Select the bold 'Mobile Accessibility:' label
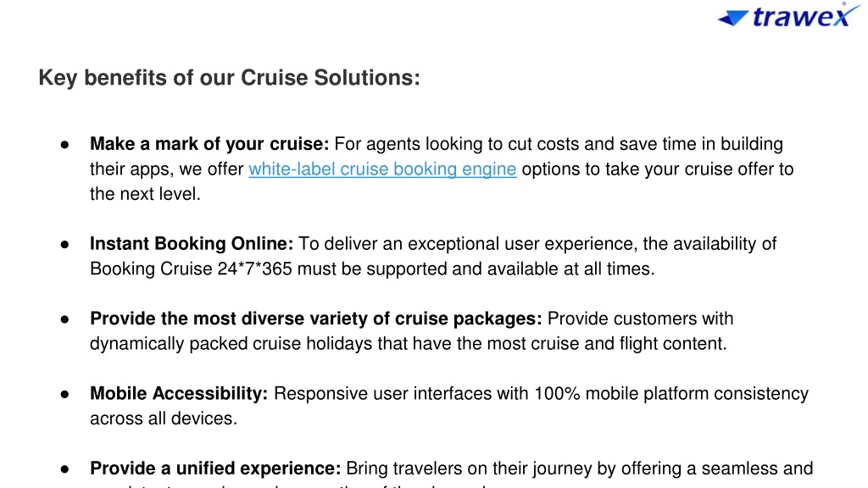The width and height of the screenshot is (868, 488). (179, 393)
